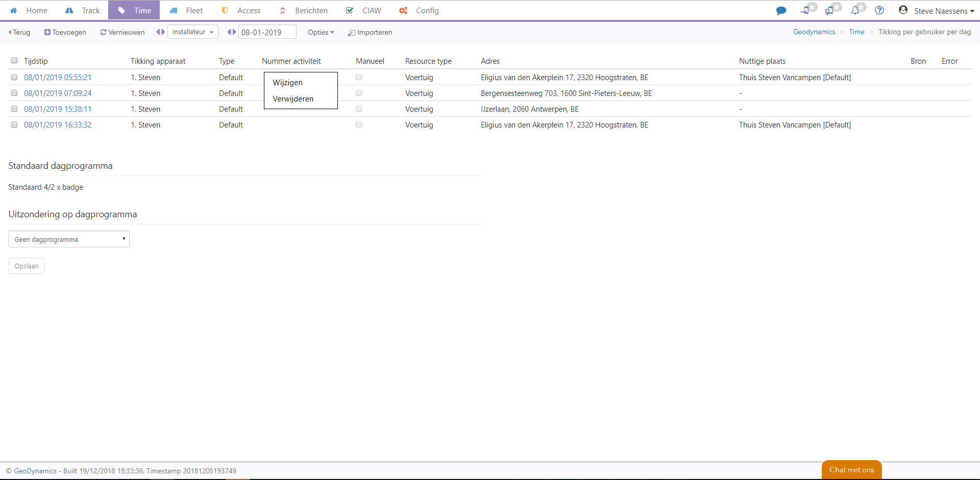
Task: Click the notification bell icon
Action: pos(855,11)
